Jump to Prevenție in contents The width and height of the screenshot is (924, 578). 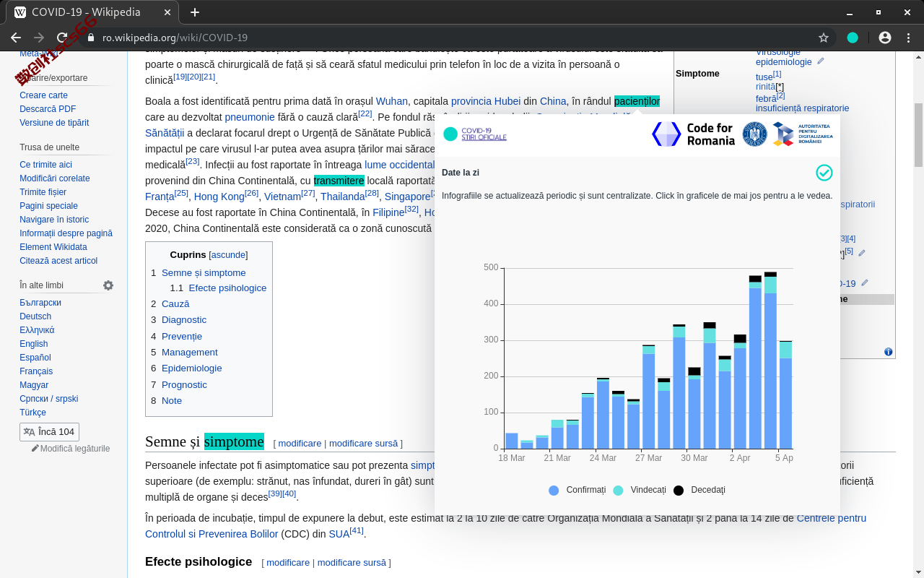point(182,336)
